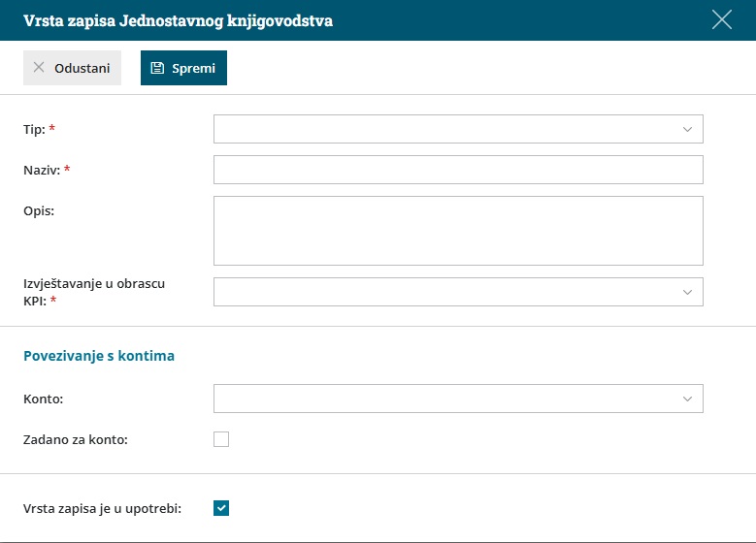
Task: Click the Vrsta zapisa je u upotrebi label
Action: pyautogui.click(x=102, y=508)
